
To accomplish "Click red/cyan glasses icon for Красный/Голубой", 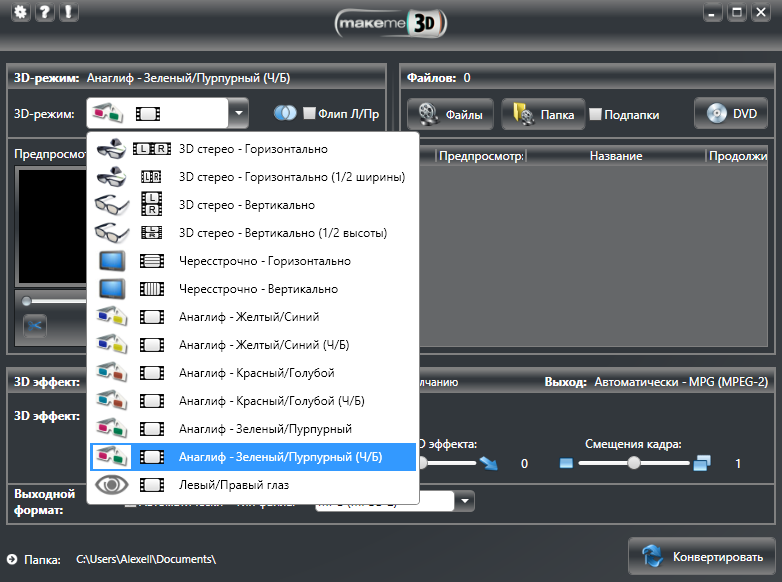I will [112, 373].
